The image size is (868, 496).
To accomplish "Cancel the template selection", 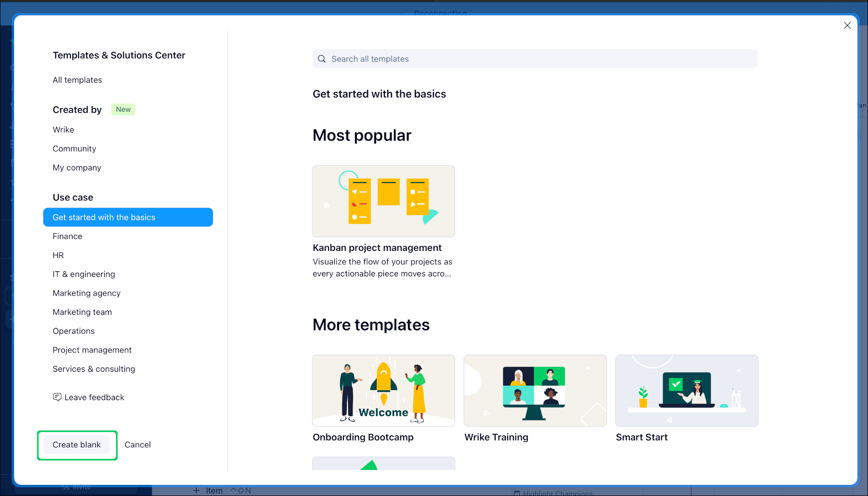I will (137, 445).
